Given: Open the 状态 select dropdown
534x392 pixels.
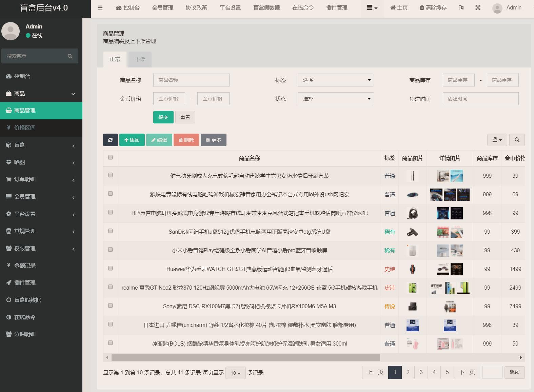Looking at the screenshot, I should (x=336, y=99).
